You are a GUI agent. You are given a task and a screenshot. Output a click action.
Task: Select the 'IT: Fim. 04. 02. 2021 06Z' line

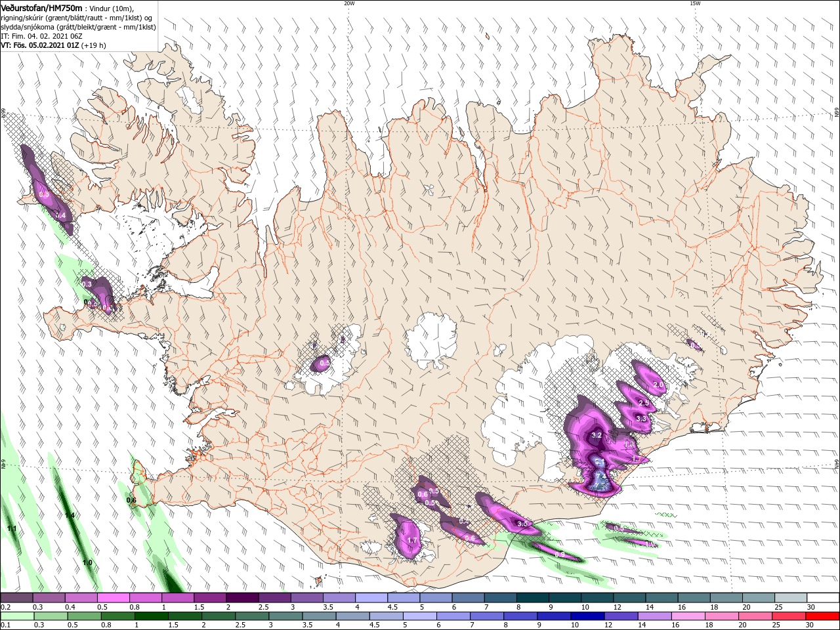click(41, 36)
